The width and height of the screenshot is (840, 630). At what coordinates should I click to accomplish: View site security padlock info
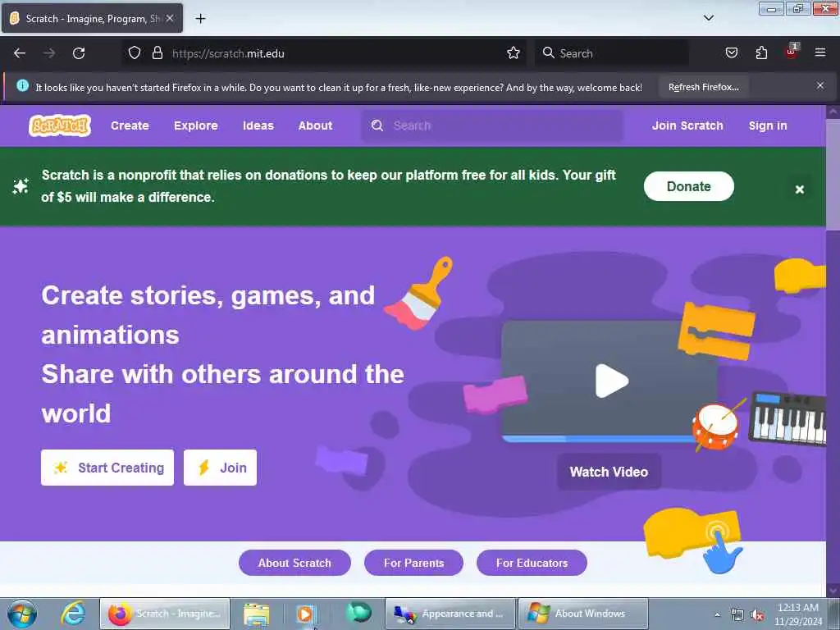(157, 53)
